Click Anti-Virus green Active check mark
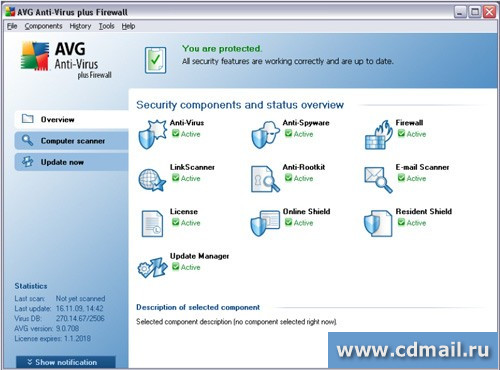The width and height of the screenshot is (500, 370). (176, 134)
